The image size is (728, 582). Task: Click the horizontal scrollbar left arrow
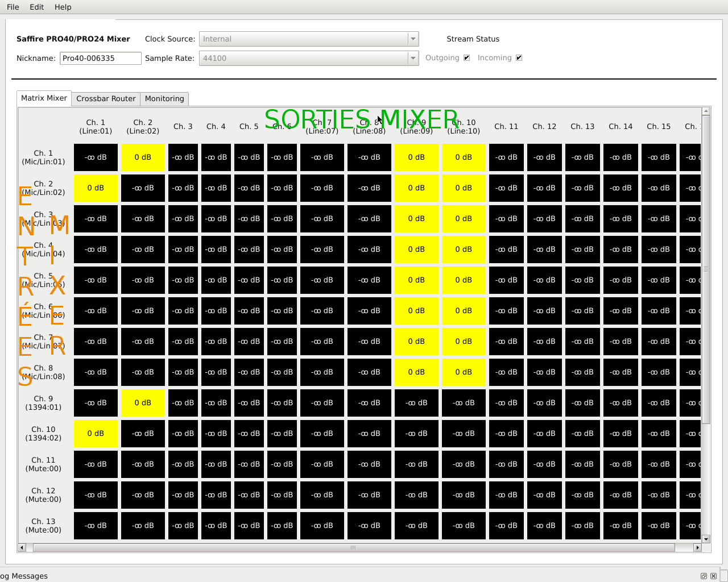click(22, 548)
